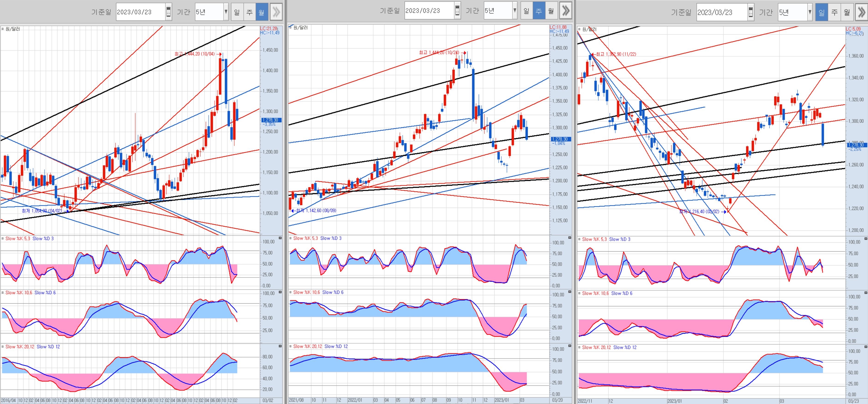The height and width of the screenshot is (404, 868).
Task: Select 주 (weekly) period in right chart
Action: tap(834, 12)
